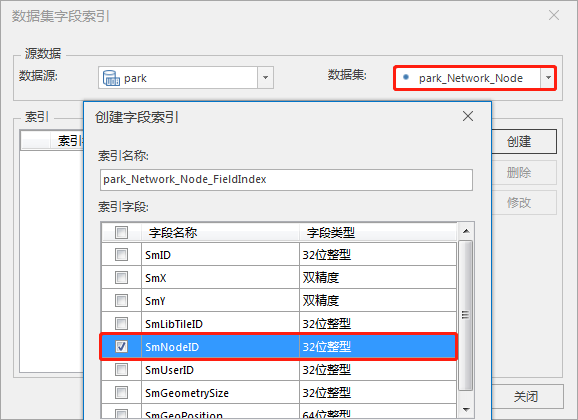The width and height of the screenshot is (578, 420).
Task: Select the SmGeometrySize field row
Action: pyautogui.click(x=279, y=393)
